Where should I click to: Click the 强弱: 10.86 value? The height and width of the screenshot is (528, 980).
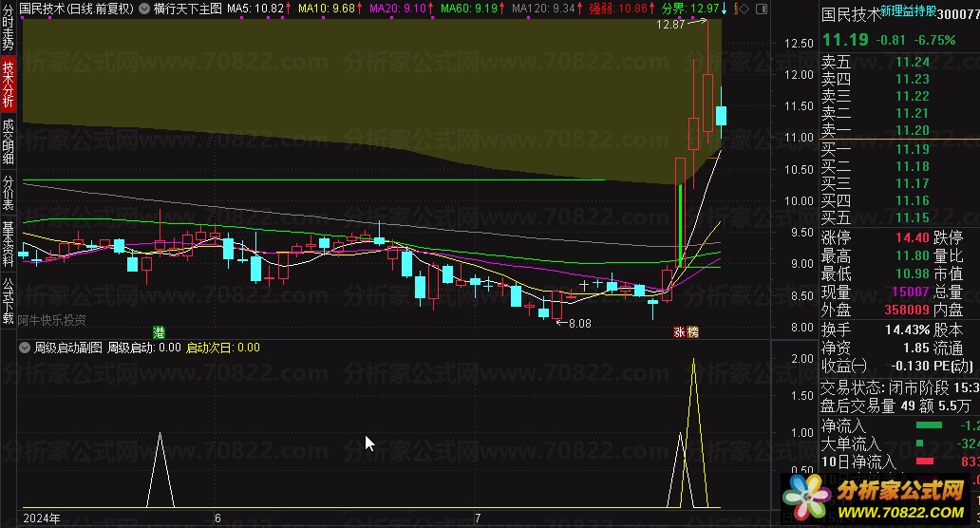[x=618, y=9]
